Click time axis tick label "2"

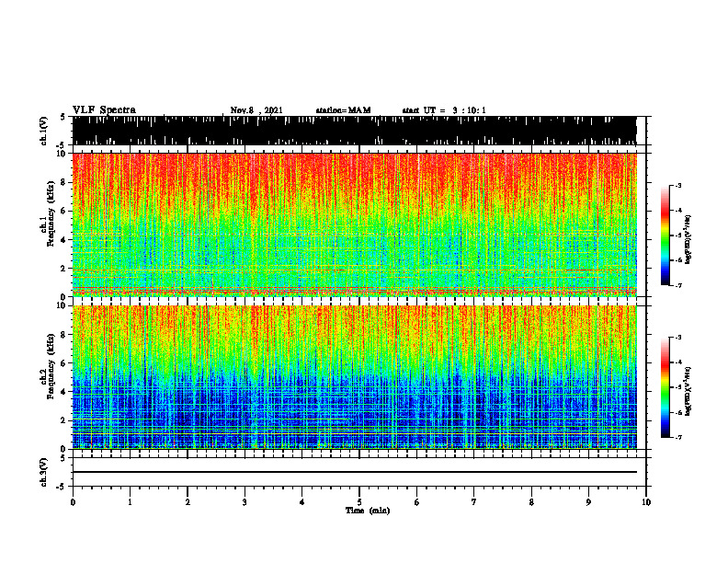tap(188, 502)
